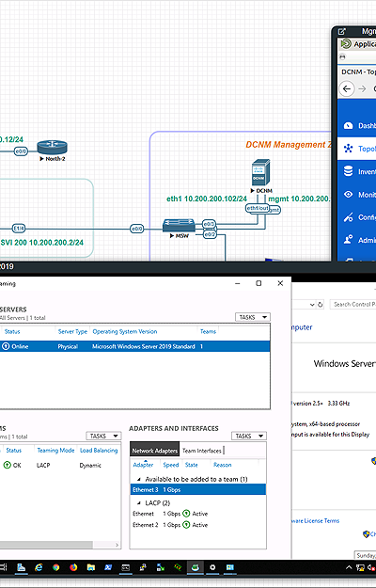Open Command Prompt from taskbar

tap(125, 567)
